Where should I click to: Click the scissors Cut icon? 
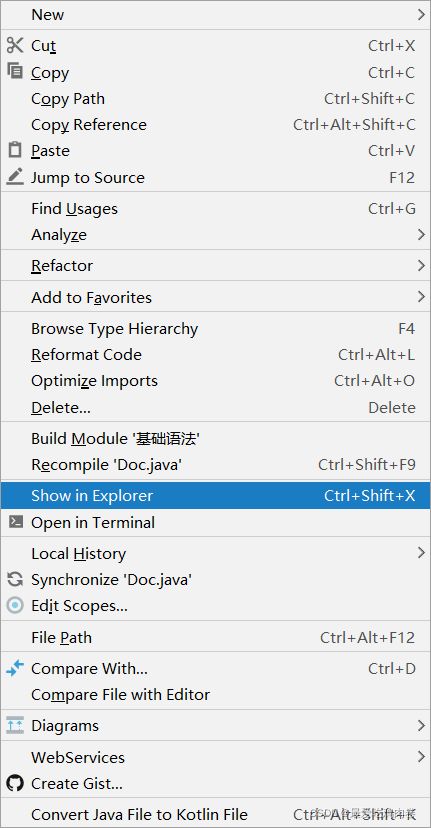[15, 45]
